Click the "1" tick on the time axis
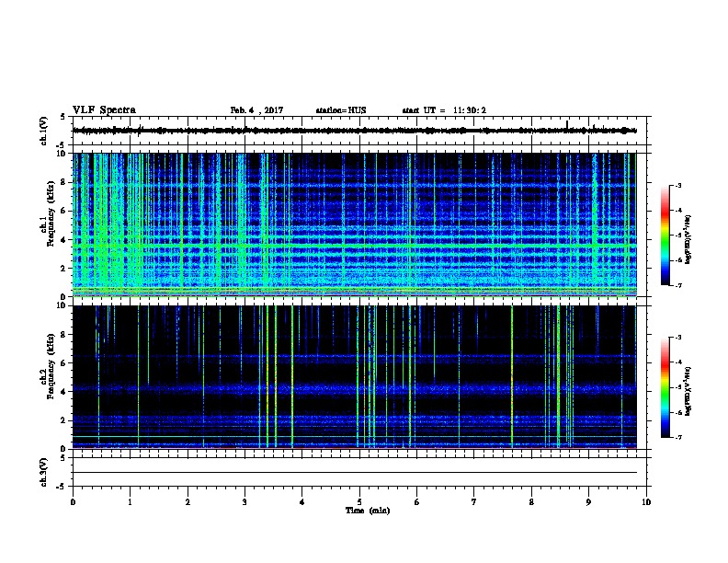728x563 pixels. pos(130,501)
